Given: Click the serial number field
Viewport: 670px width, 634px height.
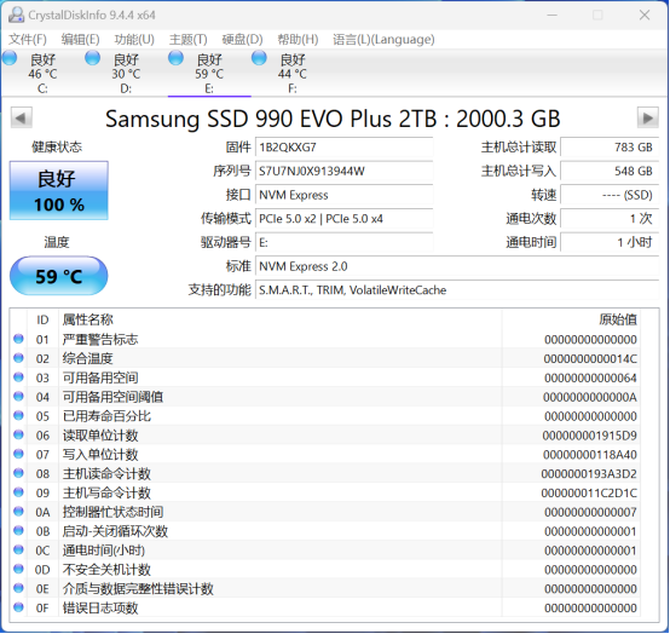Looking at the screenshot, I should [344, 171].
